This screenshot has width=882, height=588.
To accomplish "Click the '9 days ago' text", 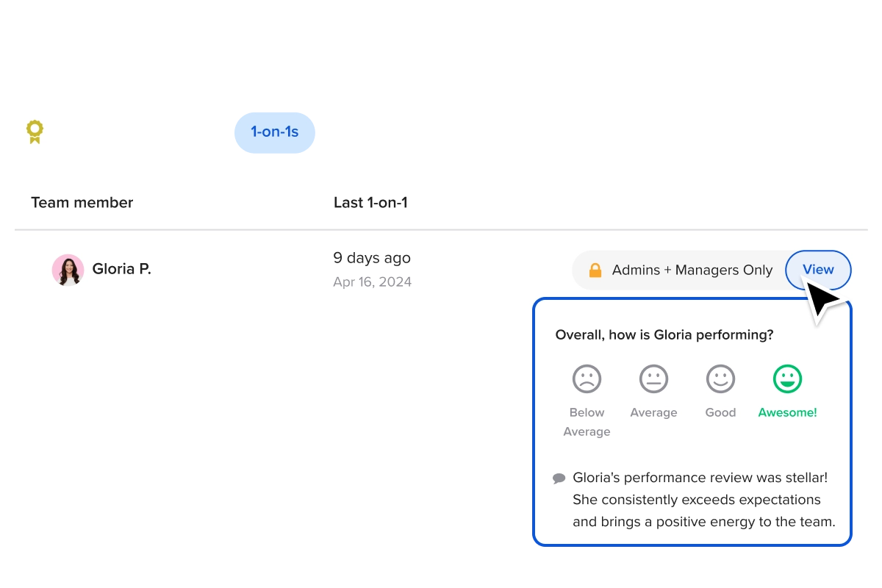I will pos(372,258).
